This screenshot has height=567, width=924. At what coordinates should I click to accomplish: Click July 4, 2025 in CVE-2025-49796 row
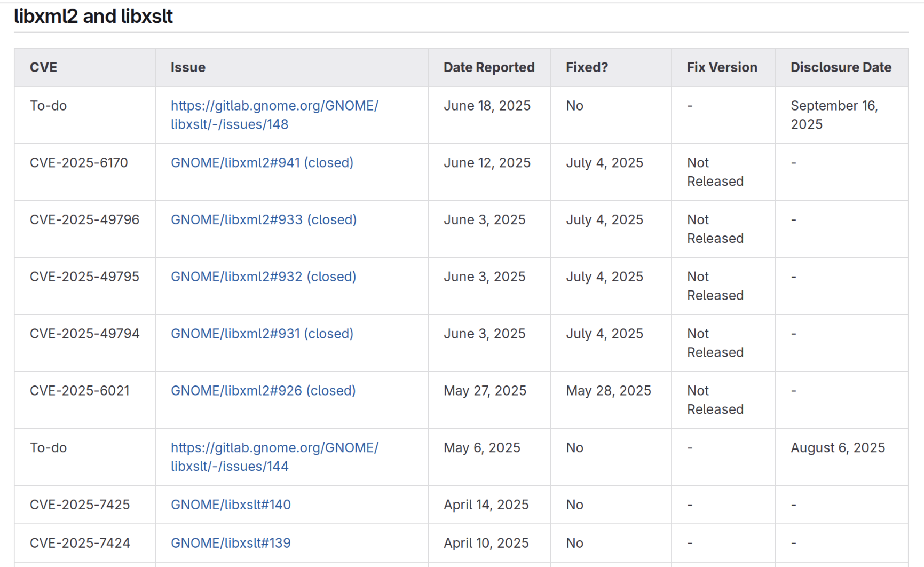pyautogui.click(x=604, y=220)
